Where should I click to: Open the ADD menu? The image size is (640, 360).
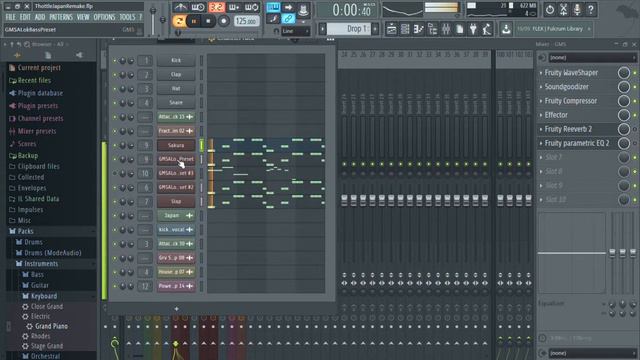[x=40, y=17]
